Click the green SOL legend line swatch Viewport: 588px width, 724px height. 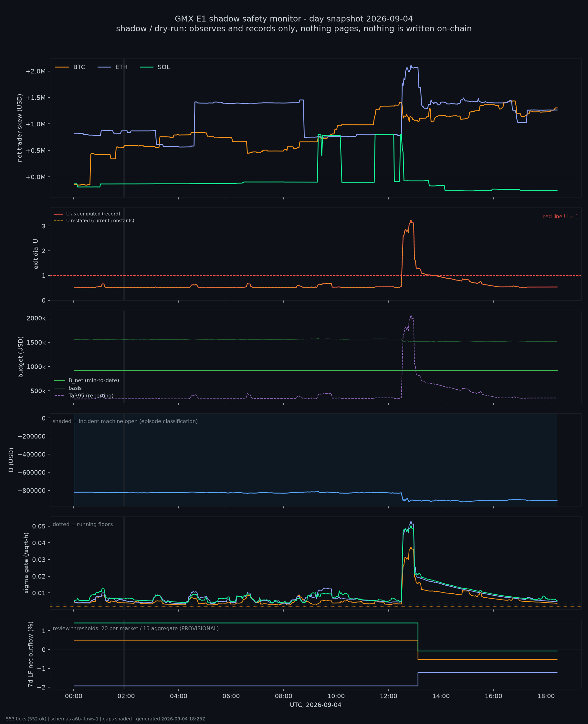coord(147,67)
